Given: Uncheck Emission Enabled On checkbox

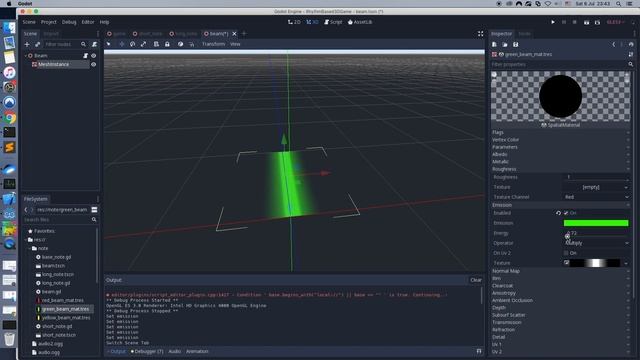Looking at the screenshot, I should 566,213.
